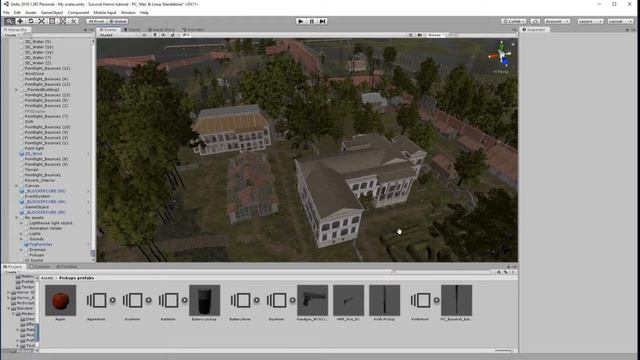Open the Component menu
The image size is (640, 360).
(78, 13)
